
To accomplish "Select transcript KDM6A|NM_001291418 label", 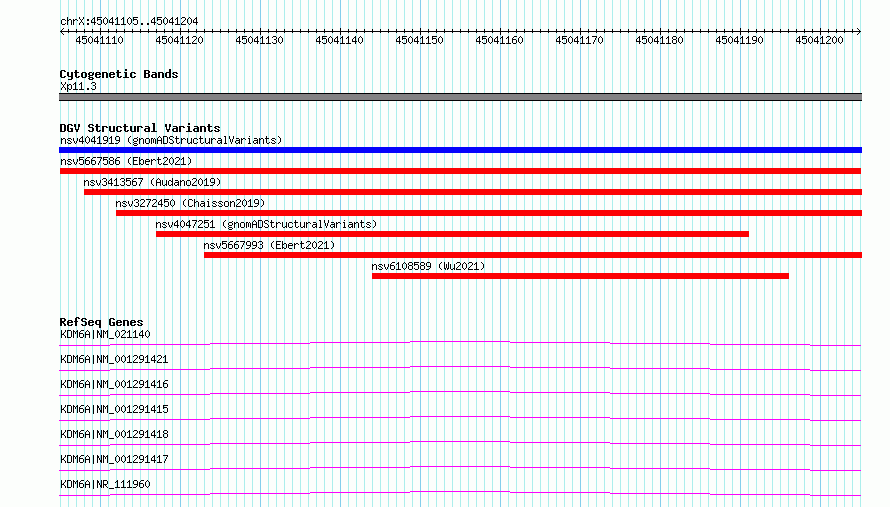I will click(114, 434).
